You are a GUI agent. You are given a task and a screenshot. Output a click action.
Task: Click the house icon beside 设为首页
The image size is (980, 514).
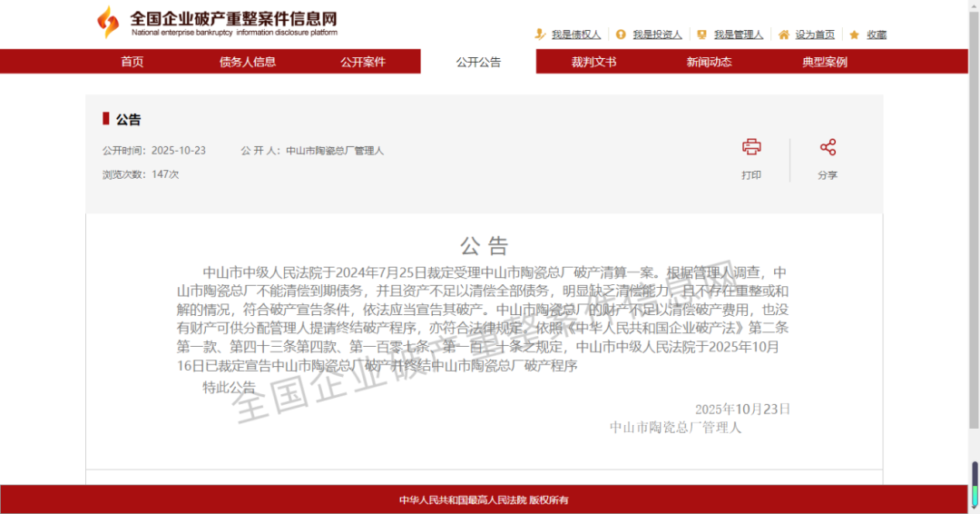(784, 35)
